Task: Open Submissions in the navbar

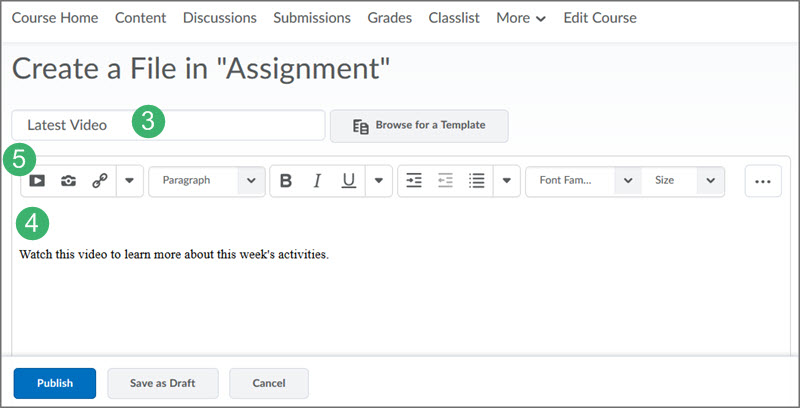Action: [x=312, y=18]
